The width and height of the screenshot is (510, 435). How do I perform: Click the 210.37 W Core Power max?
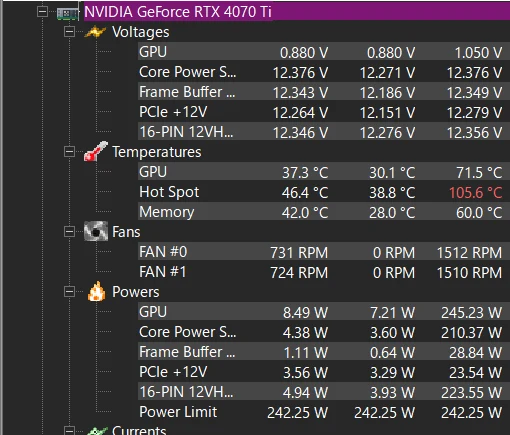(472, 333)
